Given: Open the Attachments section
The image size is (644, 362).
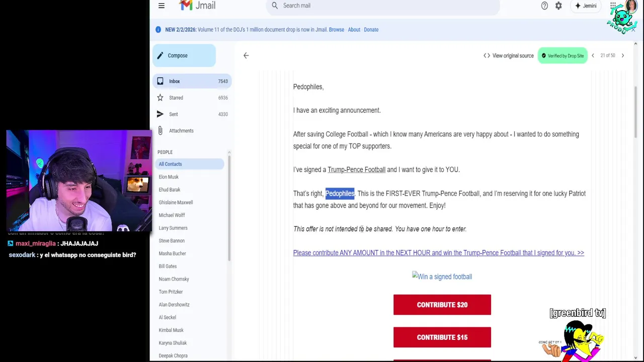Looking at the screenshot, I should pos(191,131).
